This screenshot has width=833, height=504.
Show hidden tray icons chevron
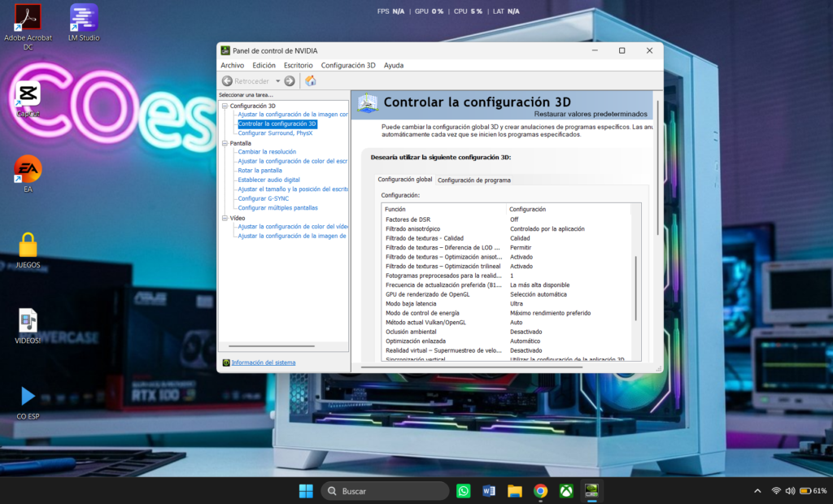(757, 491)
